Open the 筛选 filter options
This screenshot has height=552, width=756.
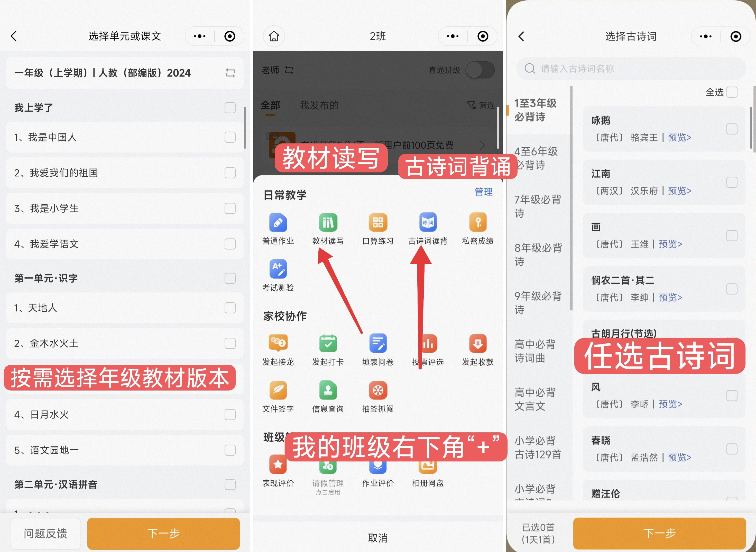[x=481, y=106]
